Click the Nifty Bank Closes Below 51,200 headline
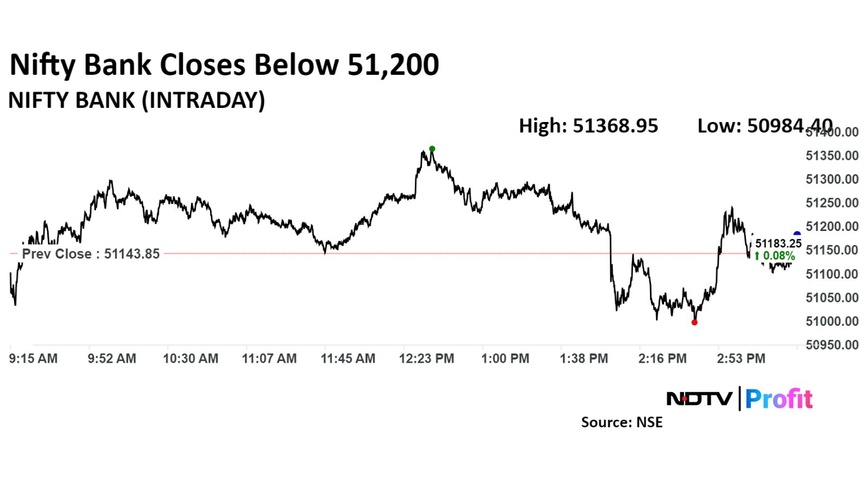The image size is (868, 488). 224,65
